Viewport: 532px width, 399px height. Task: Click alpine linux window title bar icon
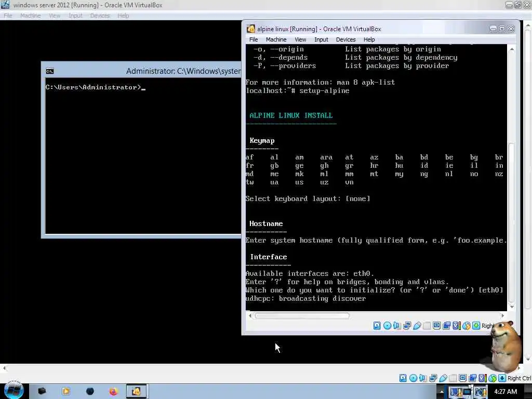point(251,29)
